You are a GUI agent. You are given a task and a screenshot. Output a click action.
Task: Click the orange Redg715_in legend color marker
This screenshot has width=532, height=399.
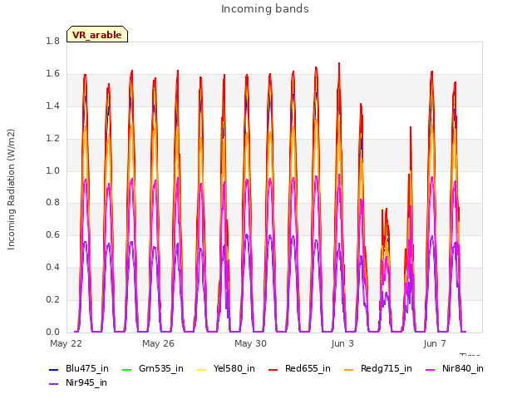point(349,370)
